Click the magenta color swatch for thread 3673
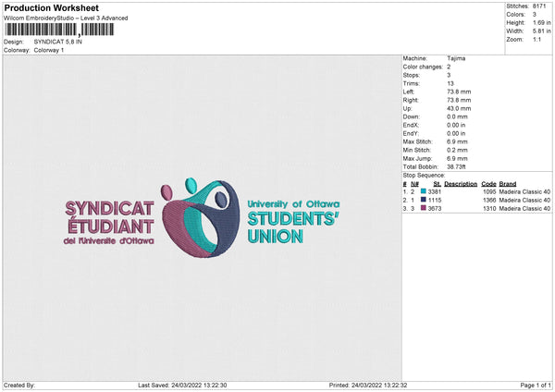 coord(424,208)
